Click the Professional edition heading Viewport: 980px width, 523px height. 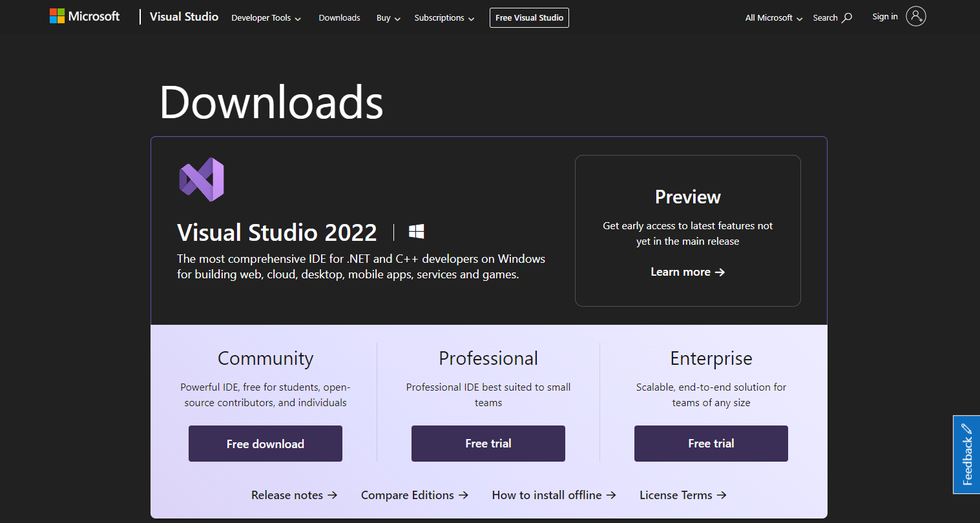[488, 358]
